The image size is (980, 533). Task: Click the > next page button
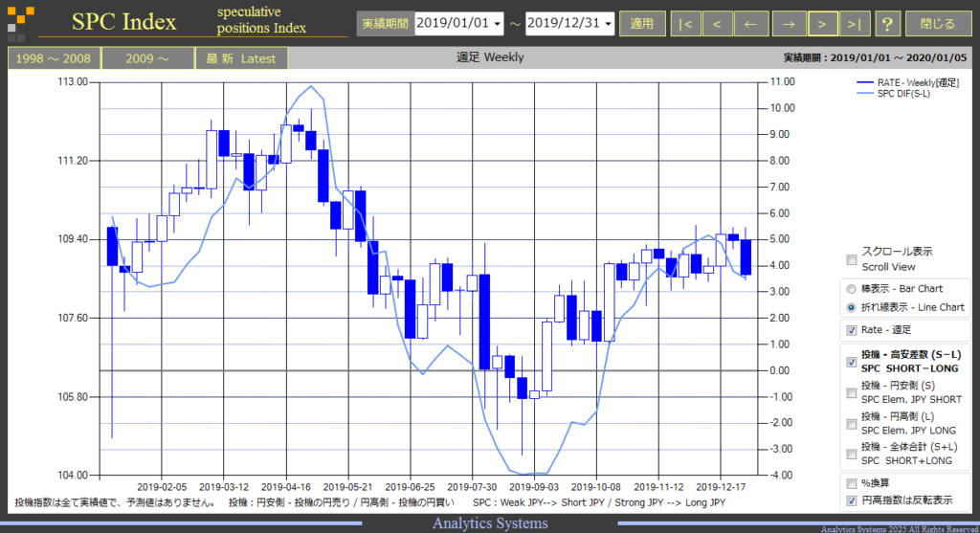(x=822, y=24)
